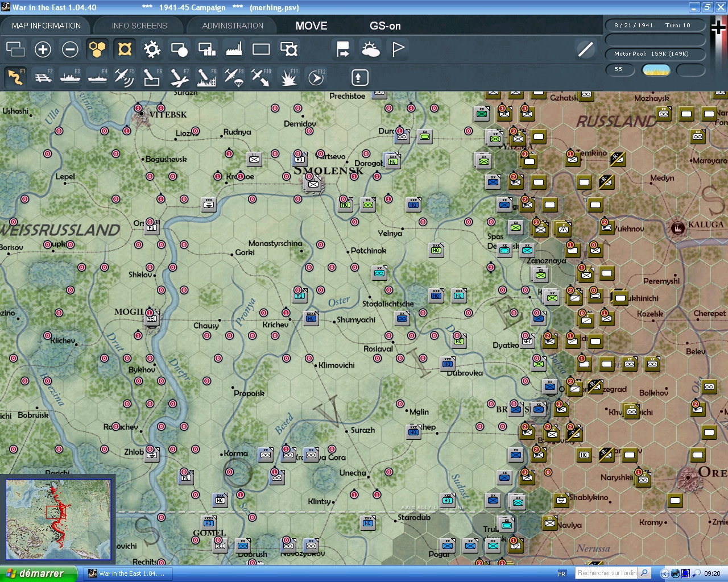This screenshot has height=582, width=728.
Task: Click the Roslavl label on the map
Action: coord(378,348)
